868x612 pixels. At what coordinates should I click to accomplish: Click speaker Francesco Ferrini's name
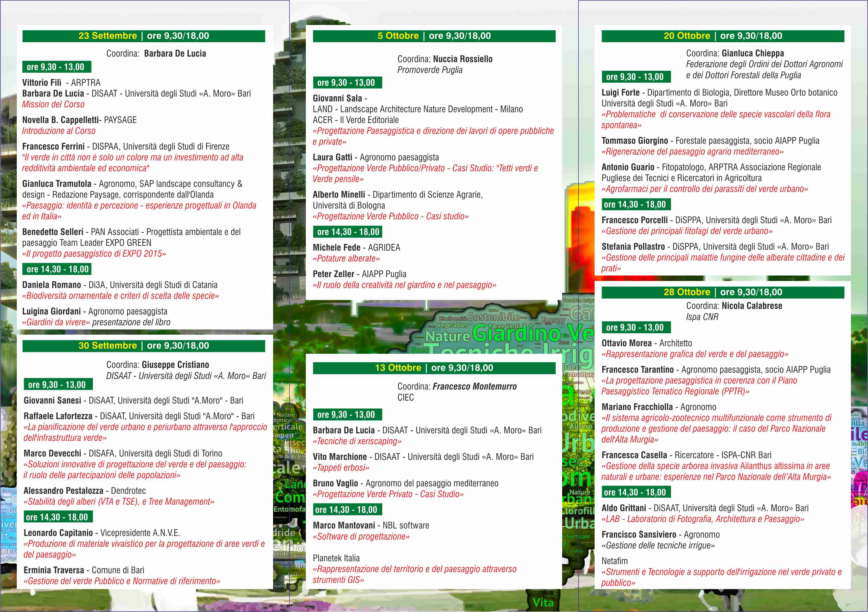coord(53,146)
